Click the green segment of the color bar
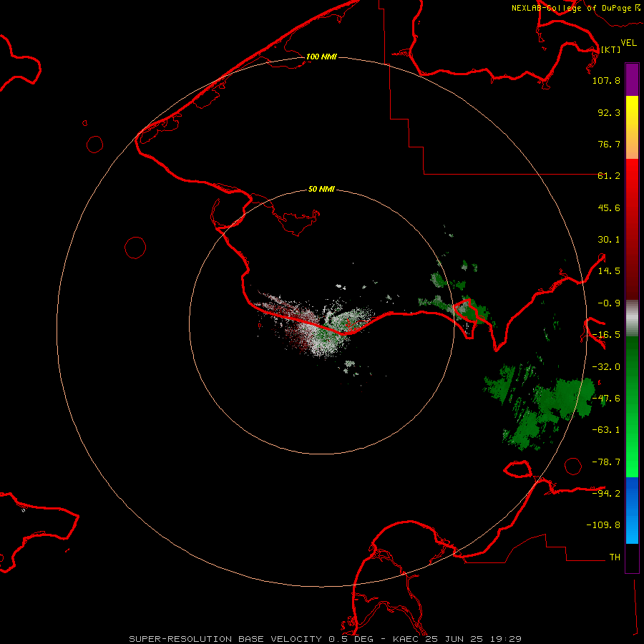The image size is (644, 644). tap(632, 406)
